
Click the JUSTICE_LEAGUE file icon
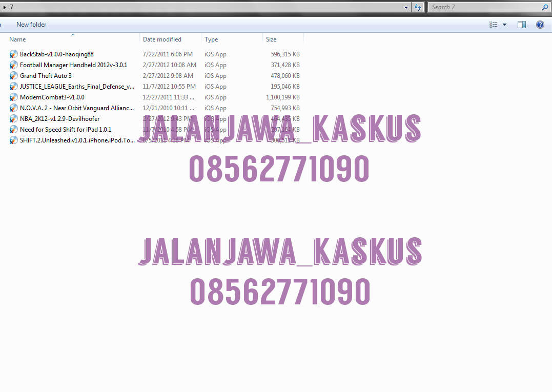pos(13,87)
